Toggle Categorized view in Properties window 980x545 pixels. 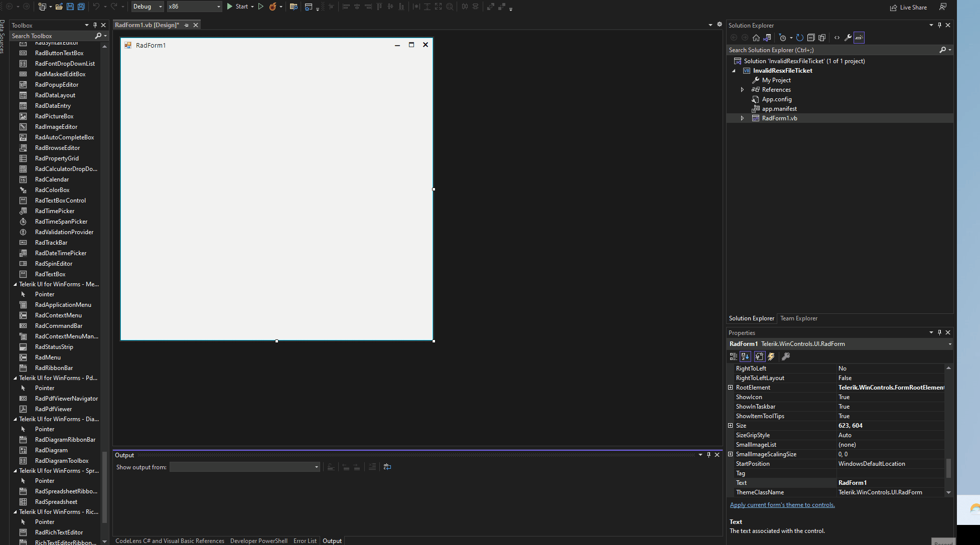click(734, 356)
